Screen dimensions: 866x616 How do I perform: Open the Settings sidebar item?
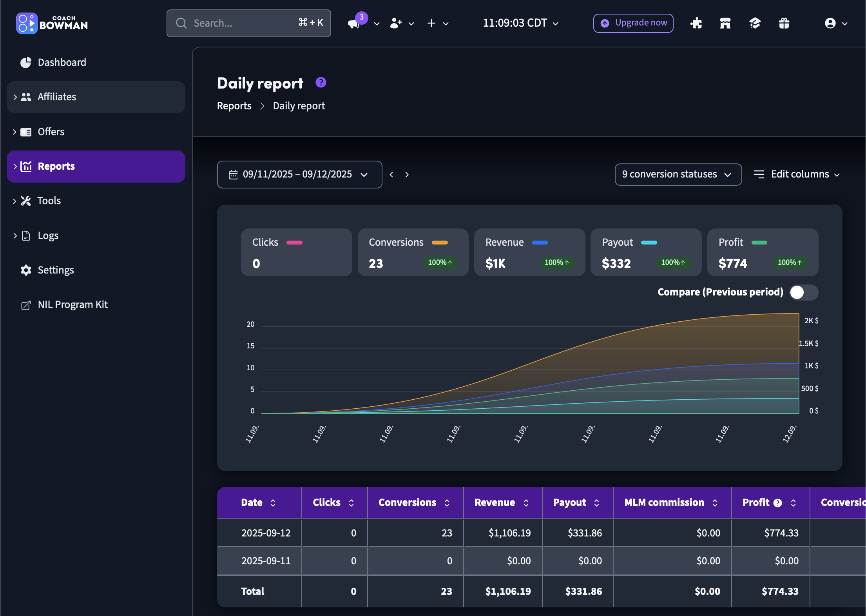(x=56, y=270)
